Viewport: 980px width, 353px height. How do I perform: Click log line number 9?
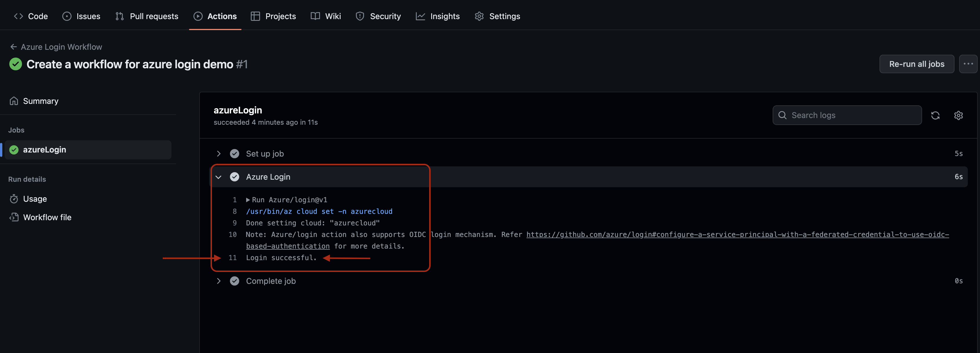(x=235, y=223)
